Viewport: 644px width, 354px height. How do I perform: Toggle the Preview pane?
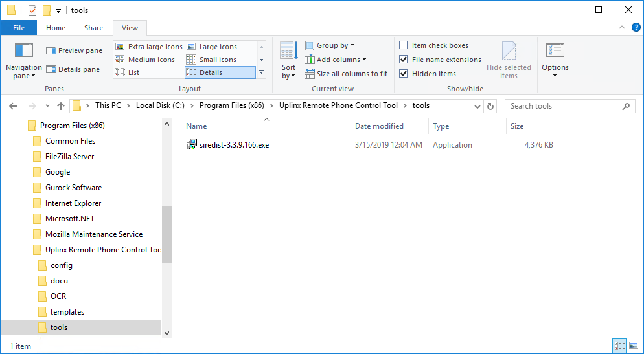(x=74, y=50)
